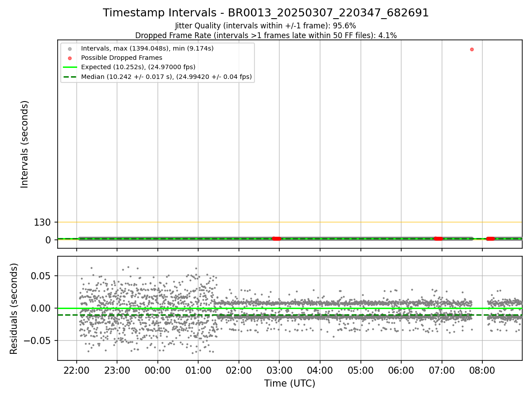Click legend entry Median (10.242 +/- 0.017 s)
This screenshot has height=399, width=532.
coord(166,77)
